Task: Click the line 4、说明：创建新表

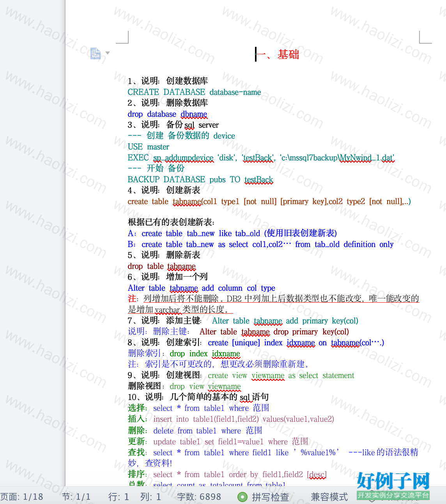Action: click(164, 190)
